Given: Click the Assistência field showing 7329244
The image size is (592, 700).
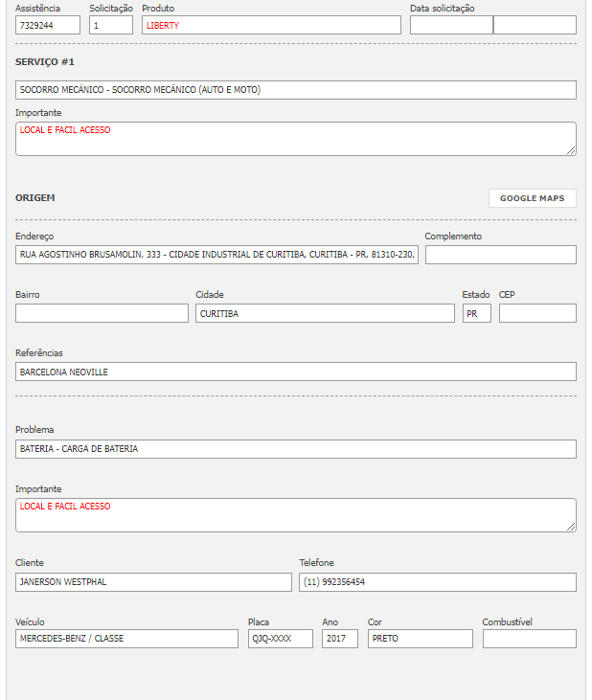Looking at the screenshot, I should pos(48,25).
